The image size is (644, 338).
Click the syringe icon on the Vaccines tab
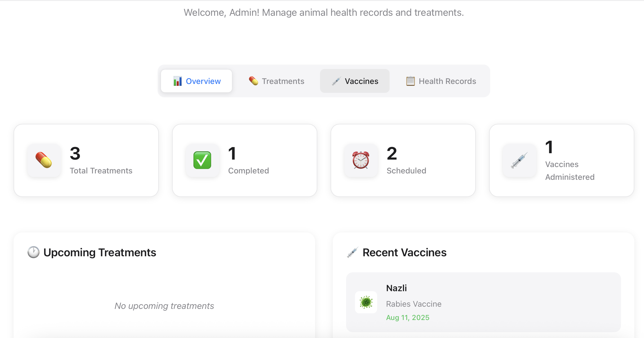click(x=336, y=81)
